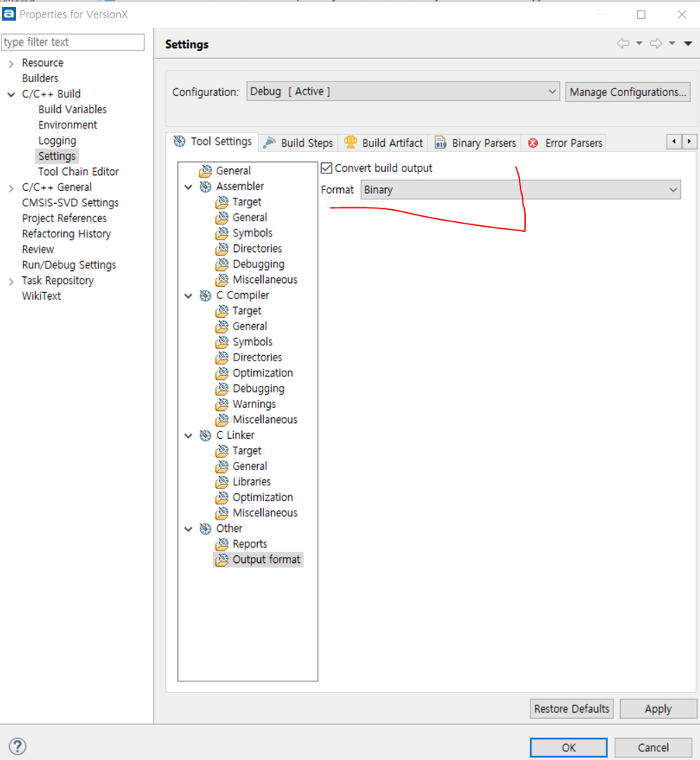Click the Other tool group icon
Screen dimensions: 700x760
[x=205, y=529]
